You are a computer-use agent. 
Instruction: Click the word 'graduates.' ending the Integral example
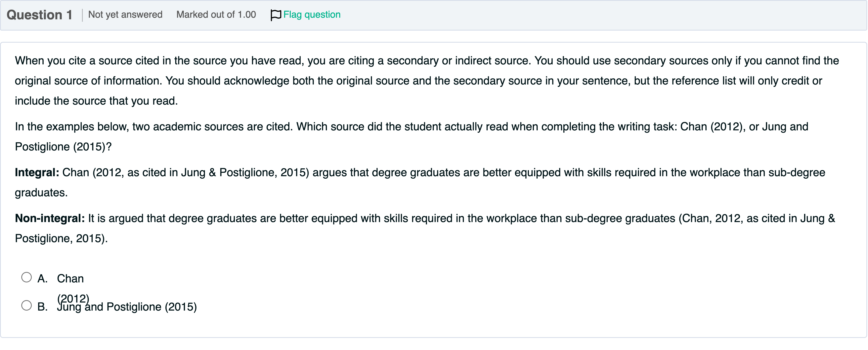tap(41, 193)
